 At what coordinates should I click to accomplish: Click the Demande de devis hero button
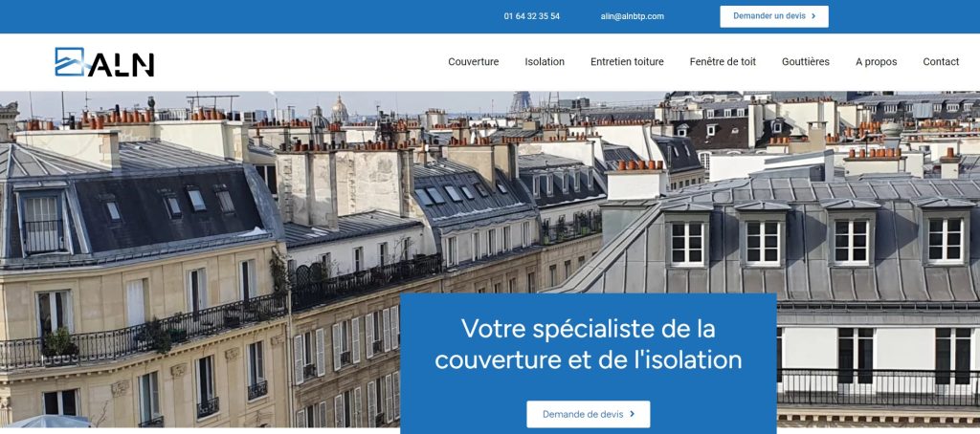[x=589, y=414]
